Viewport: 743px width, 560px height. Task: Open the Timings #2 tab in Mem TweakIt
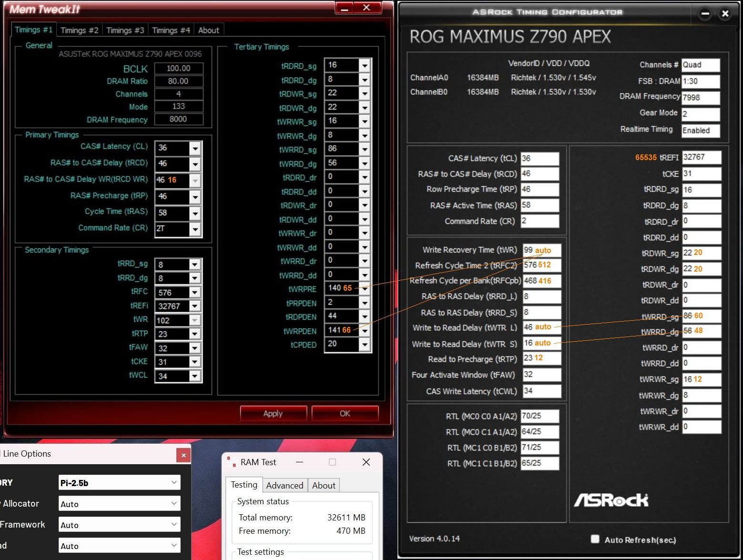tap(79, 30)
